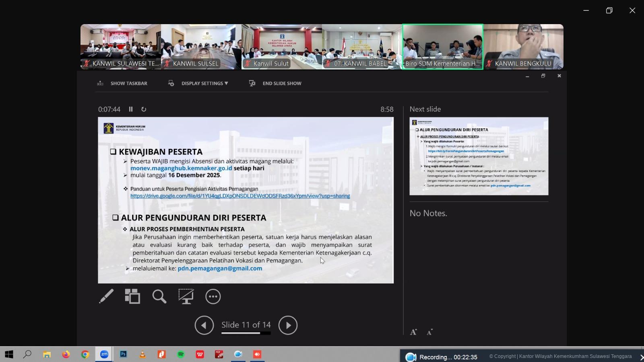Open the Google Drive guide link
Viewport: 644px width, 362px height.
(x=240, y=196)
